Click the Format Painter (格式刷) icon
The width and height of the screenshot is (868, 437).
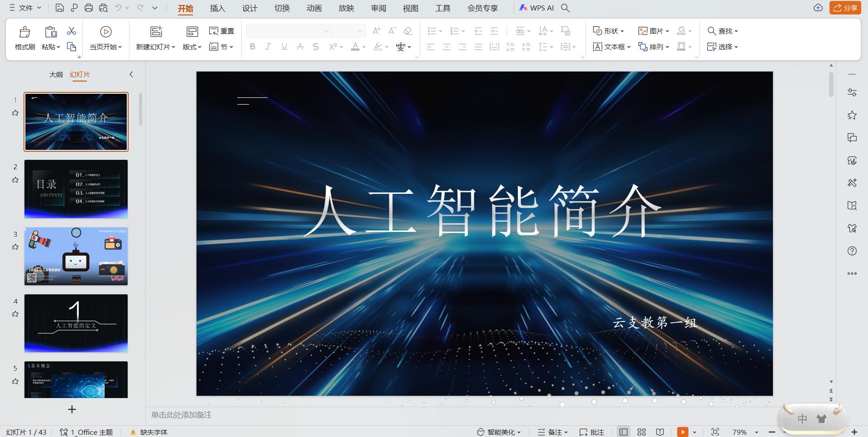pyautogui.click(x=24, y=32)
